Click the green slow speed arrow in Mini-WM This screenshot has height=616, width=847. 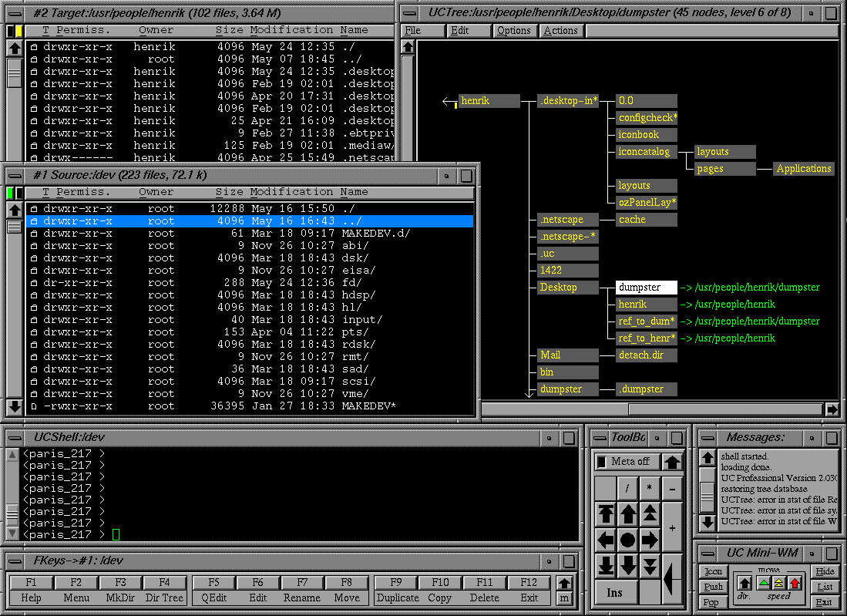click(764, 583)
